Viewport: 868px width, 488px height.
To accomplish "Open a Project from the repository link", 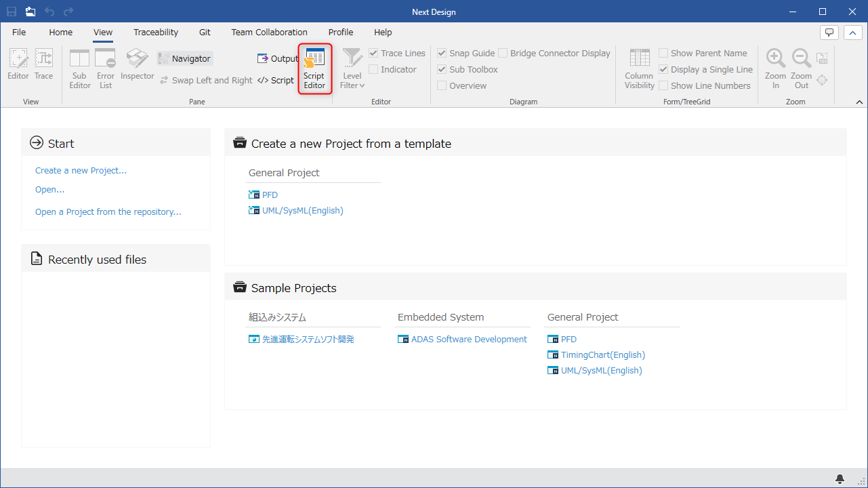I will [108, 212].
